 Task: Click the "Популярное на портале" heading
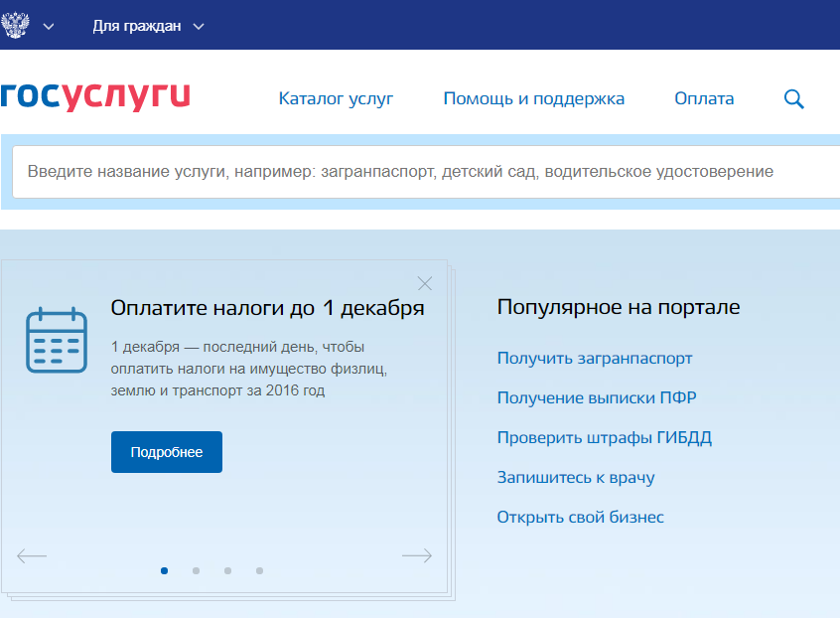619,307
